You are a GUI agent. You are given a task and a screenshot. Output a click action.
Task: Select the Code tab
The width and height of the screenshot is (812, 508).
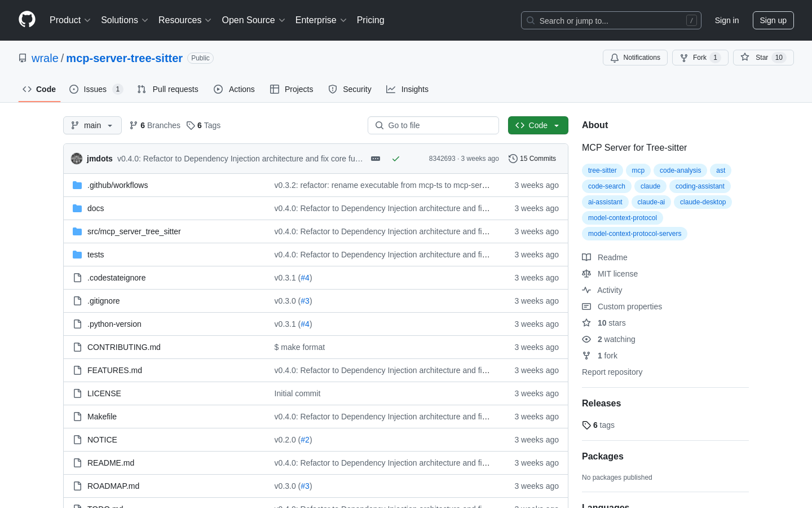point(39,89)
